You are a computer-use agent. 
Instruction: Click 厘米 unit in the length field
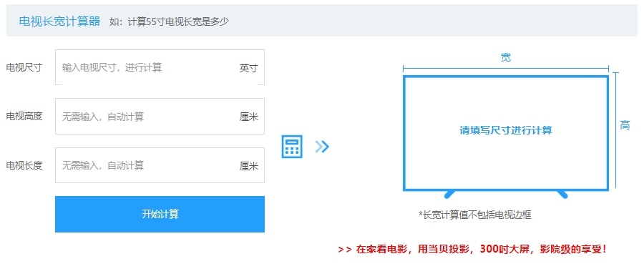(x=249, y=166)
